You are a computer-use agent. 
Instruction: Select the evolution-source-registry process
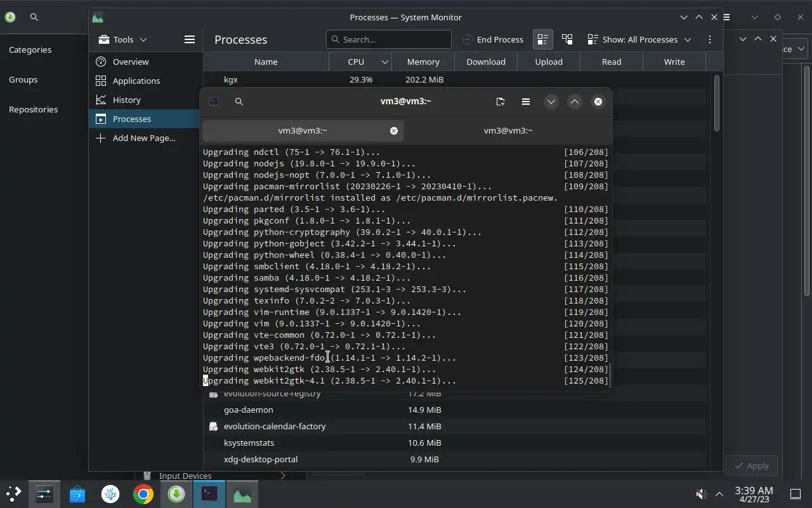454,396
